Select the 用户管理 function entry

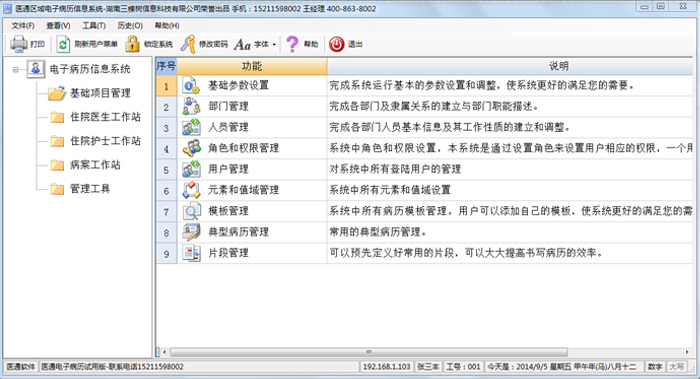(x=228, y=169)
